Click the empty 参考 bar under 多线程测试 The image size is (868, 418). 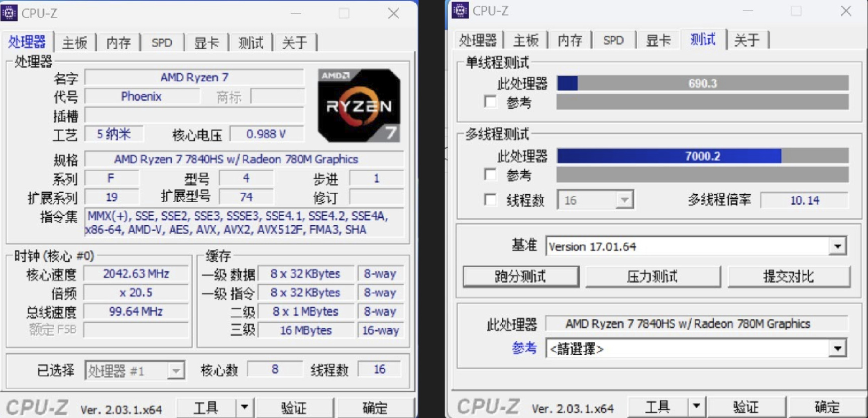point(703,175)
